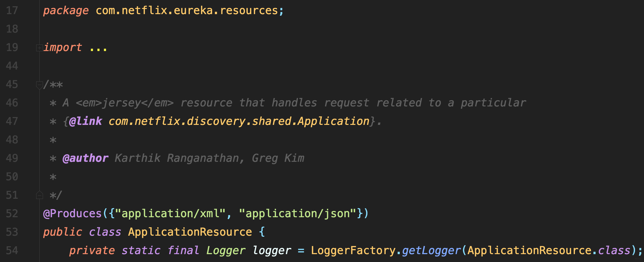Click the import ellipsis placeholder
This screenshot has height=262, width=644.
98,48
